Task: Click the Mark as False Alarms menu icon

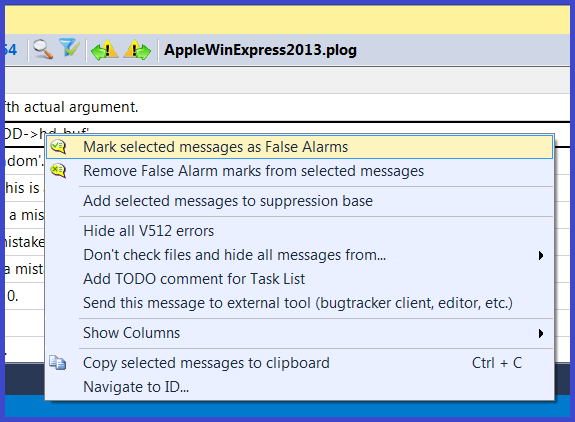Action: tap(58, 147)
